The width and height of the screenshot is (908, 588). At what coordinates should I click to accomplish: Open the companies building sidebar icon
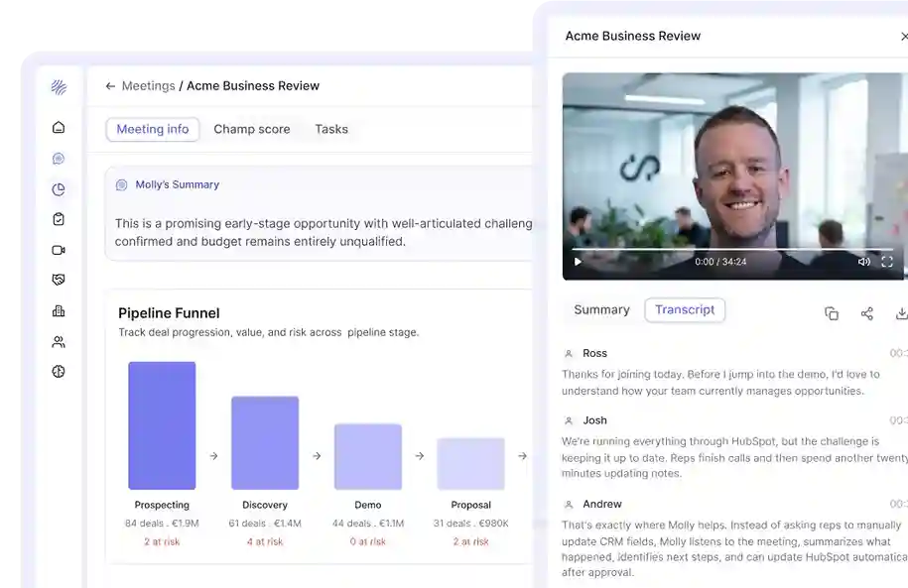coord(59,311)
